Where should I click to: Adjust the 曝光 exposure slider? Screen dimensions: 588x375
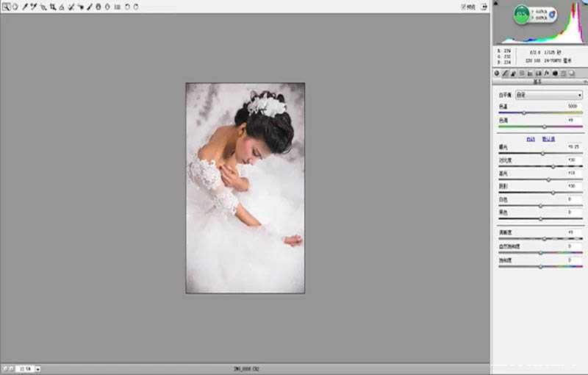[542, 154]
